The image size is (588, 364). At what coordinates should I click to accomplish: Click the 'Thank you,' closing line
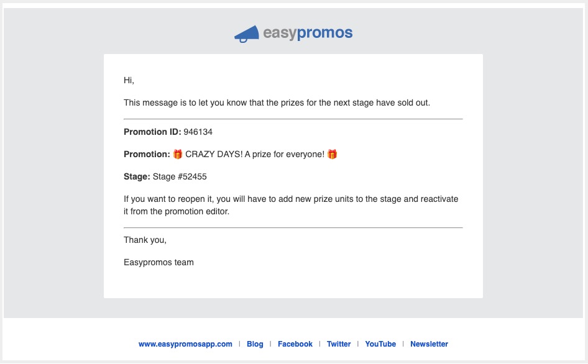(x=145, y=240)
